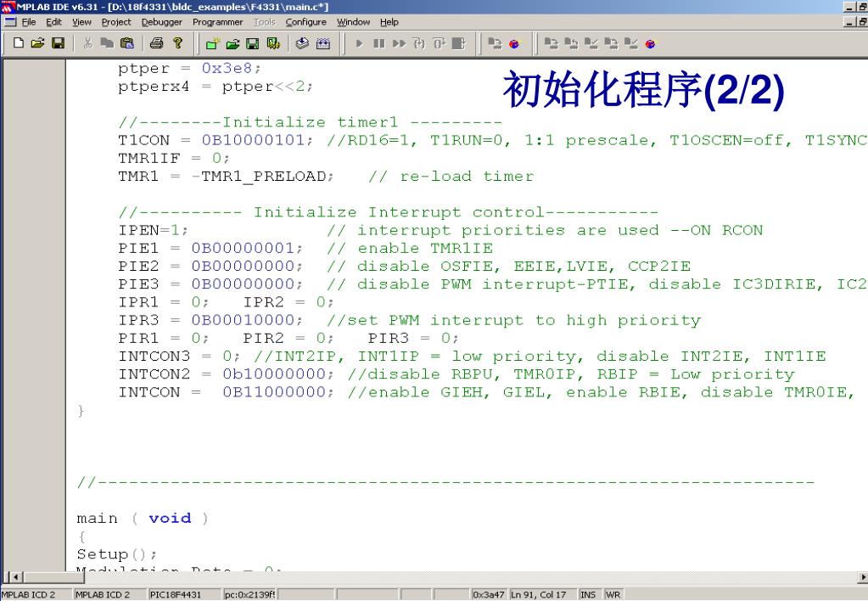Screen dimensions: 868x601
Task: Click the 'PIE1 = 0B00000001;' line
Action: coord(210,249)
